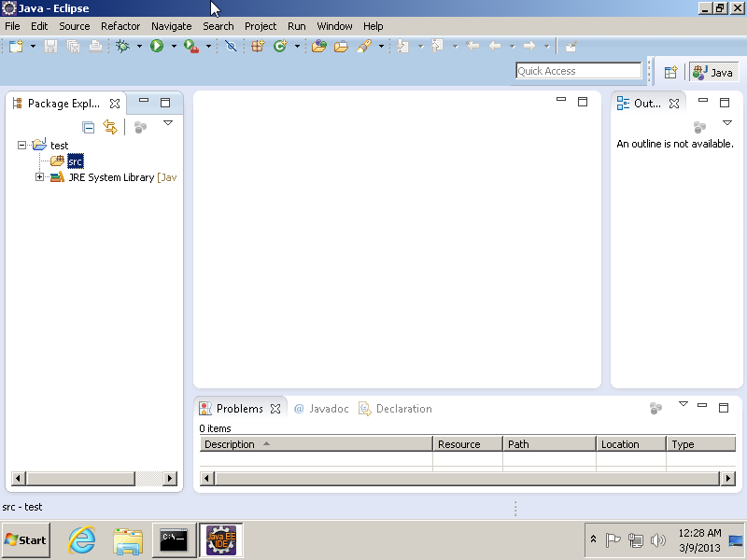Click the Save All toolbar icon
This screenshot has height=560, width=747.
tap(73, 46)
